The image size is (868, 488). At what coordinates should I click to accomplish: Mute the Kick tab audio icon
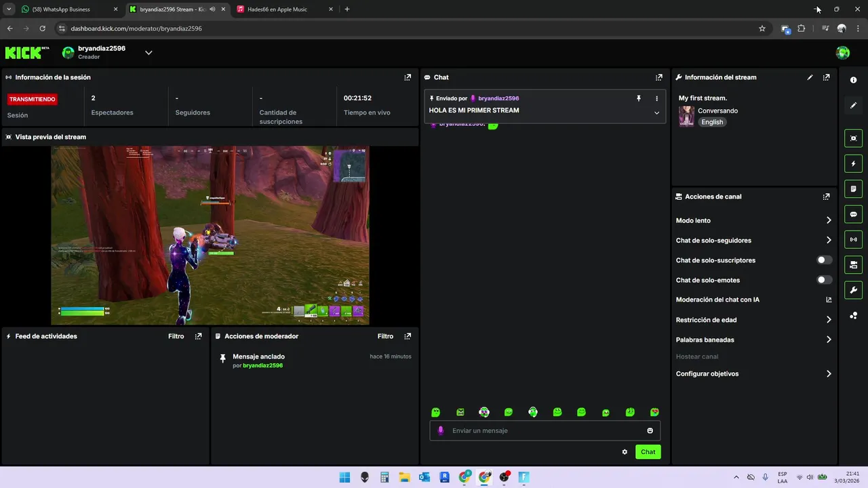pyautogui.click(x=212, y=9)
